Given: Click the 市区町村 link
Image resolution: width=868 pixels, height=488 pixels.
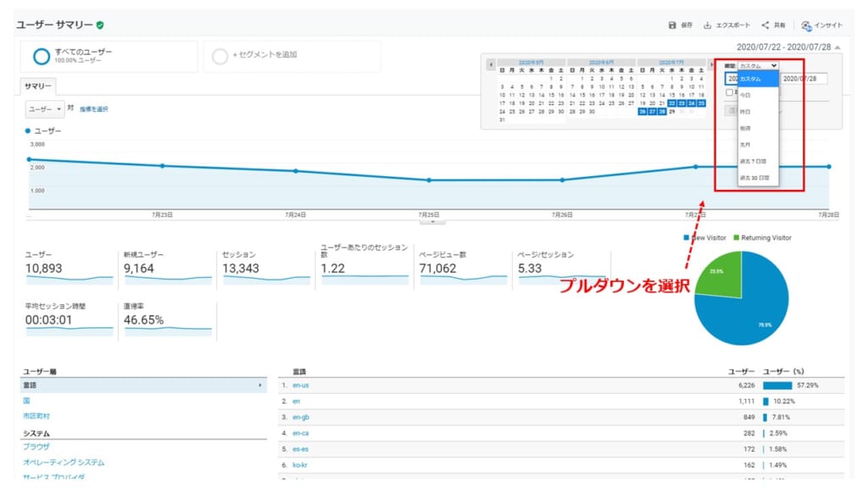Looking at the screenshot, I should [x=36, y=415].
